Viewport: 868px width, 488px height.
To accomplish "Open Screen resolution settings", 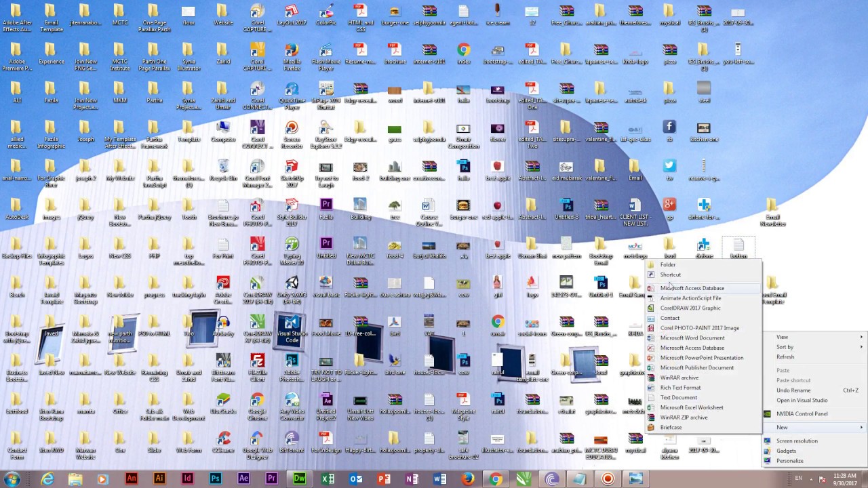I will pyautogui.click(x=814, y=441).
